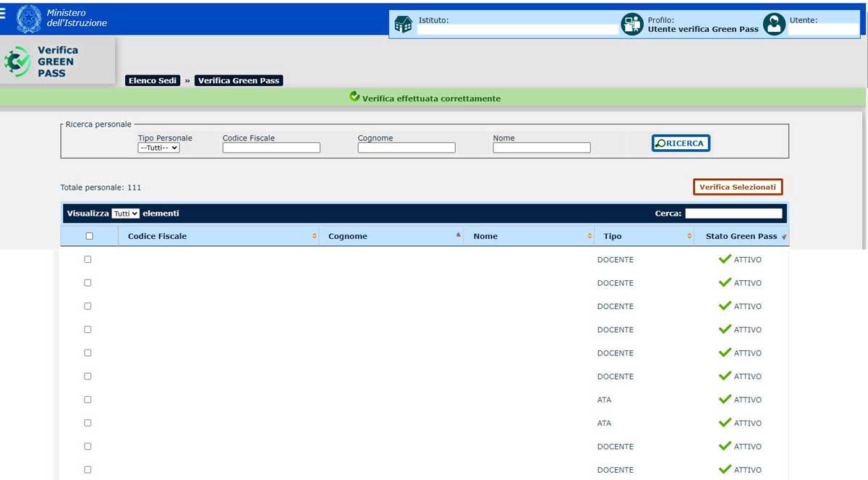The width and height of the screenshot is (868, 480).
Task: Expand the Visualizza elementi dropdown
Action: (126, 214)
